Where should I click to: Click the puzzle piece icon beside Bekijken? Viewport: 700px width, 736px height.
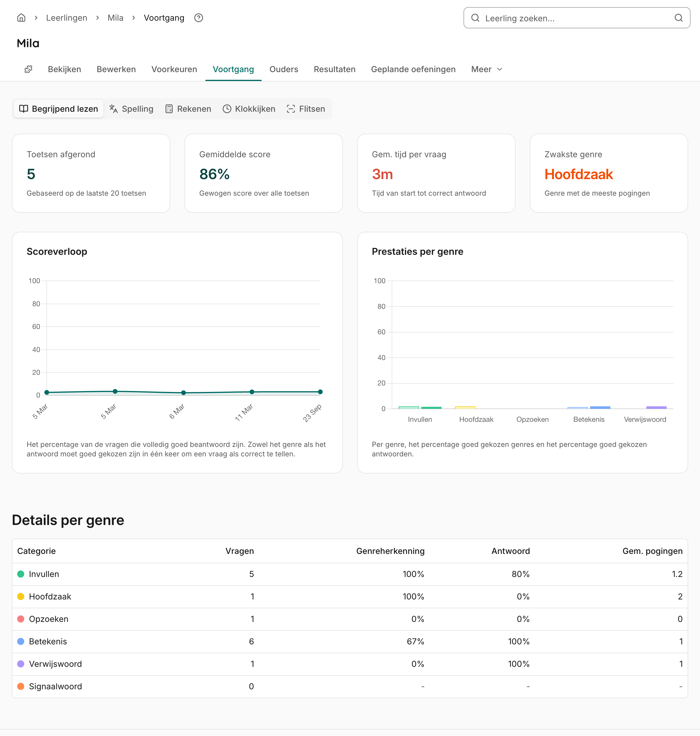tap(28, 69)
